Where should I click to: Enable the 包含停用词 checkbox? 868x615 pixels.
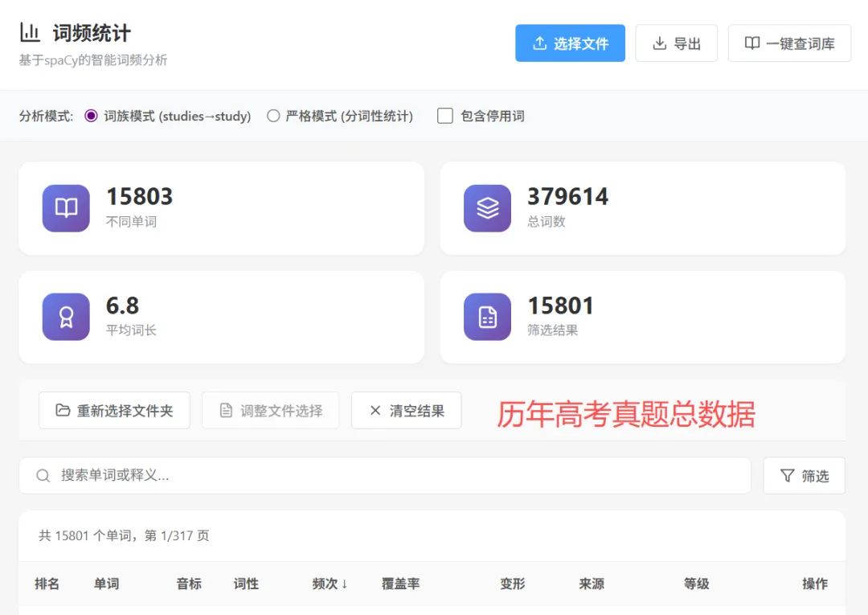tap(444, 116)
